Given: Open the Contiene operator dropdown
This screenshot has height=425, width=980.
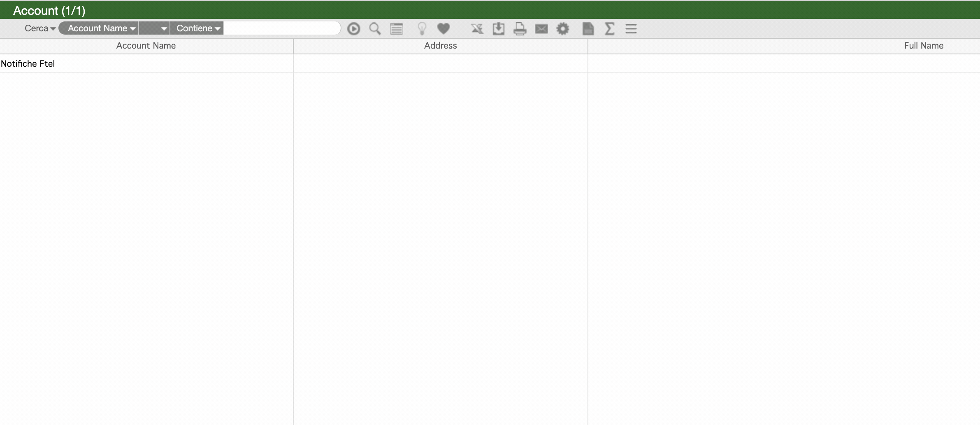Looking at the screenshot, I should (x=197, y=28).
